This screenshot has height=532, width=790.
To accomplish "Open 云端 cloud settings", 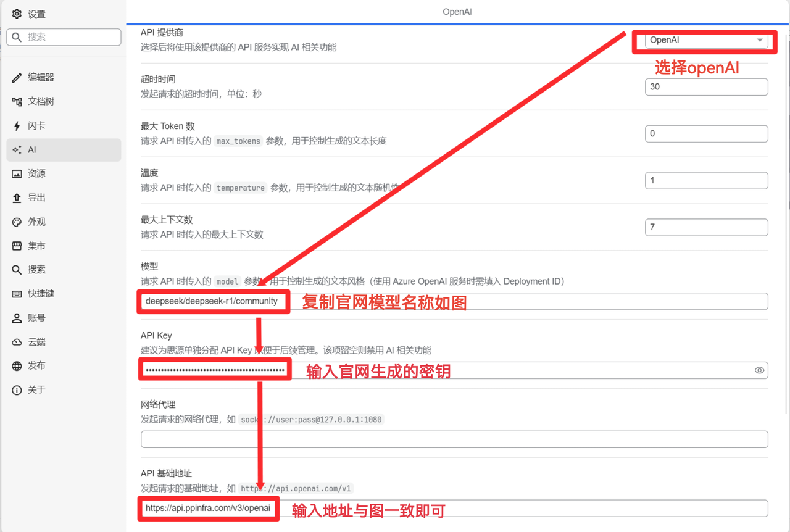I will pos(64,342).
